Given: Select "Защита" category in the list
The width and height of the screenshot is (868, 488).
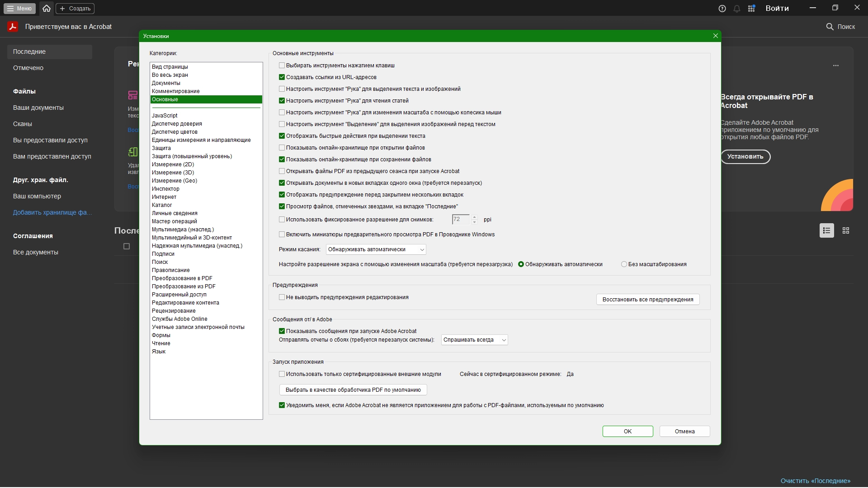Looking at the screenshot, I should point(161,148).
